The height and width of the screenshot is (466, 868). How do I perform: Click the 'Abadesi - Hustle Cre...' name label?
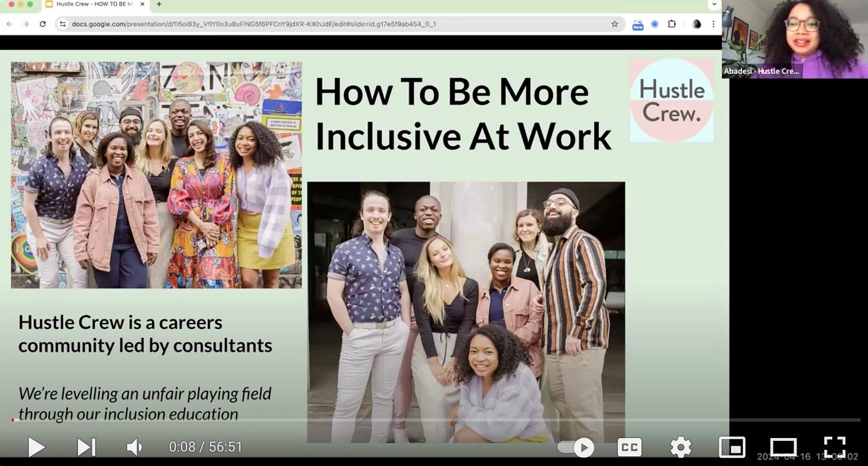761,71
